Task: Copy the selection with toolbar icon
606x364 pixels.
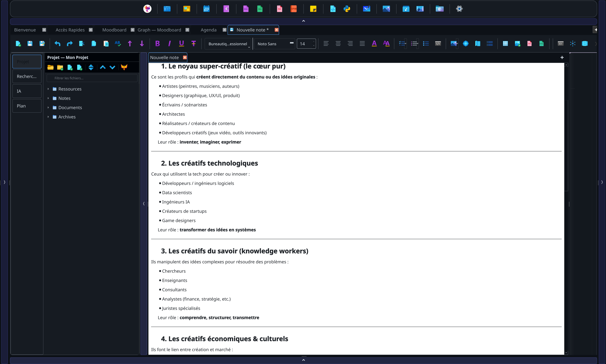Action: [94, 44]
